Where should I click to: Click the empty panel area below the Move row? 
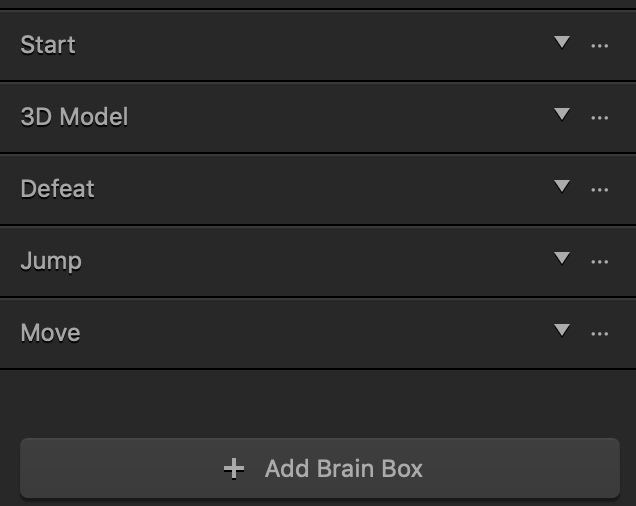318,403
